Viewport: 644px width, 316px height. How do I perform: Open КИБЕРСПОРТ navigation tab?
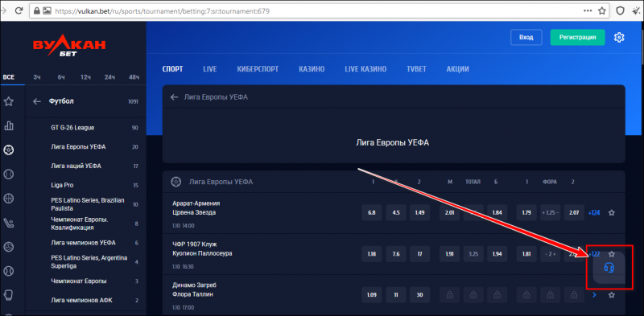click(x=258, y=69)
